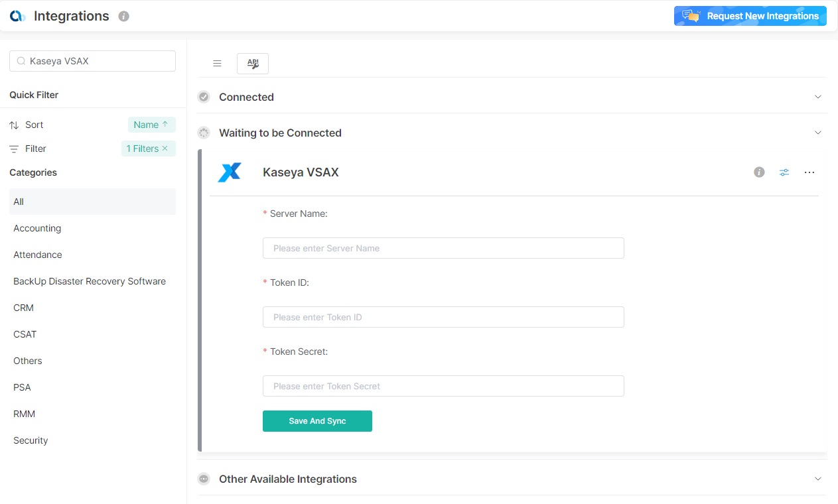Open Kaseya VSAX settings sliders icon
The image size is (838, 504).
[784, 172]
